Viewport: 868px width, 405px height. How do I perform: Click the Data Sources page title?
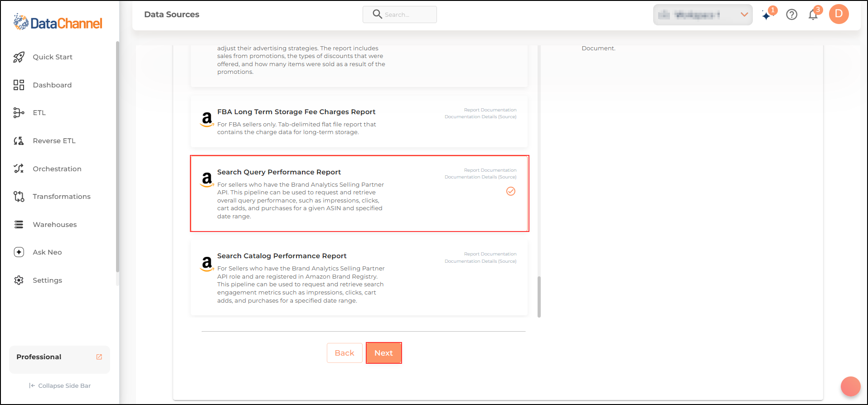[x=172, y=14]
